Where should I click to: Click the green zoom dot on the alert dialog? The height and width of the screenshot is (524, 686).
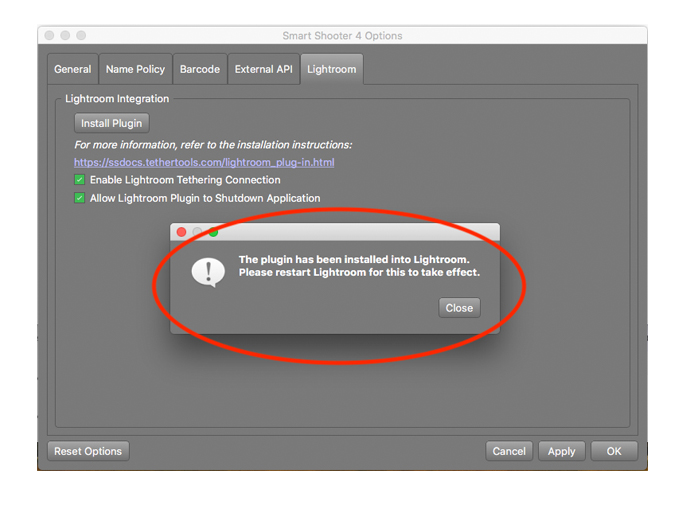tap(214, 232)
